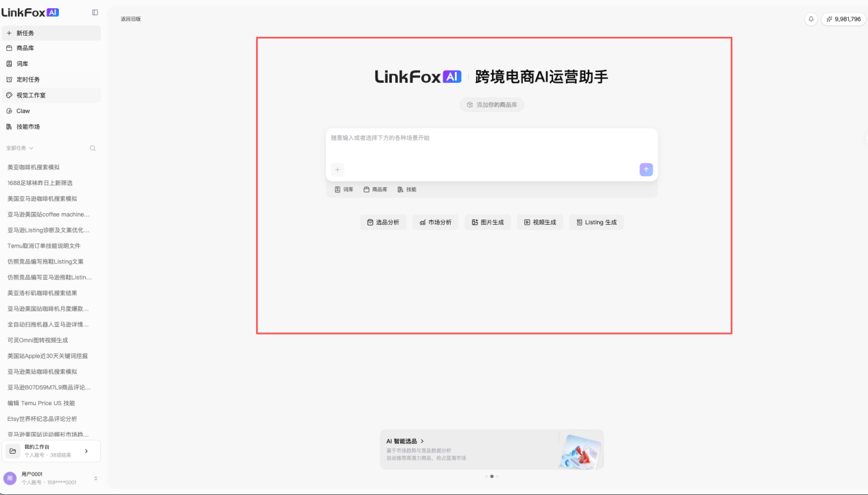This screenshot has width=868, height=495.
Task: Click the 新任务 plus button
Action: [51, 33]
